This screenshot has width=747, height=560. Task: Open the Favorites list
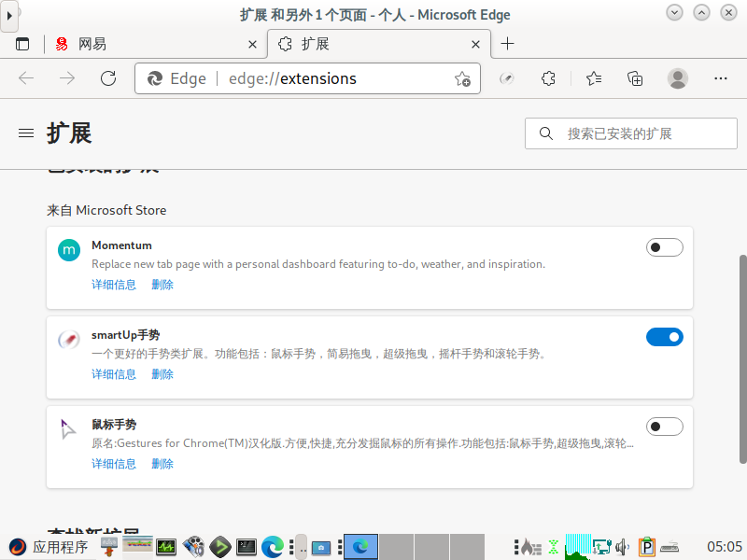point(594,78)
